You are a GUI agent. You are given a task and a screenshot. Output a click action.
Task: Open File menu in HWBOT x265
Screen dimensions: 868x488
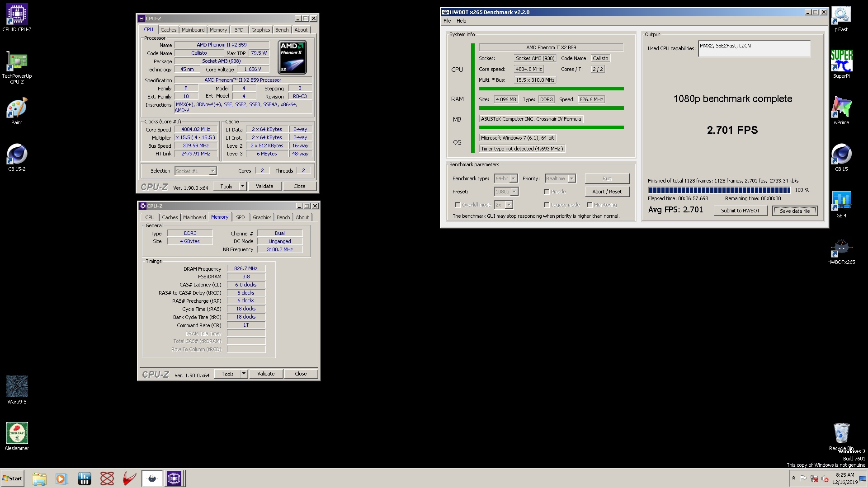(447, 21)
